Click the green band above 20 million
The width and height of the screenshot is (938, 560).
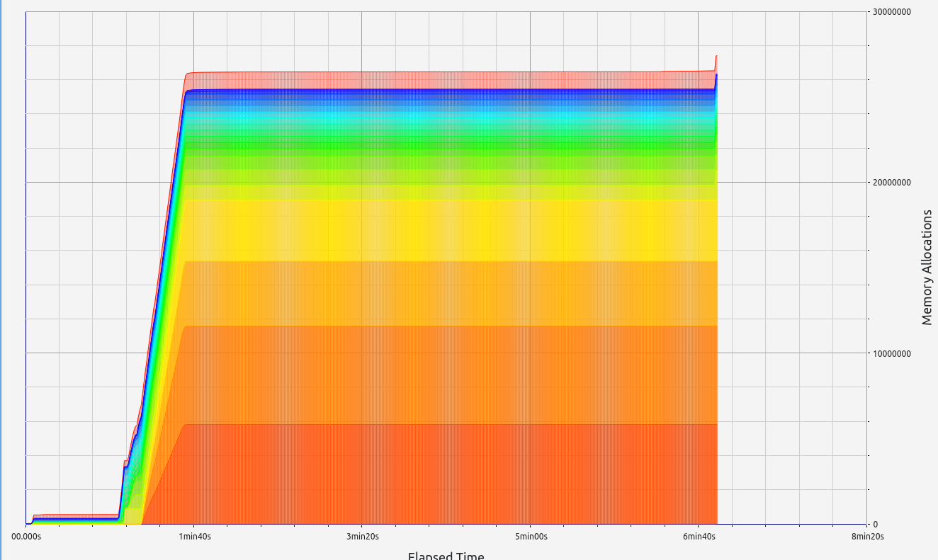[x=446, y=145]
